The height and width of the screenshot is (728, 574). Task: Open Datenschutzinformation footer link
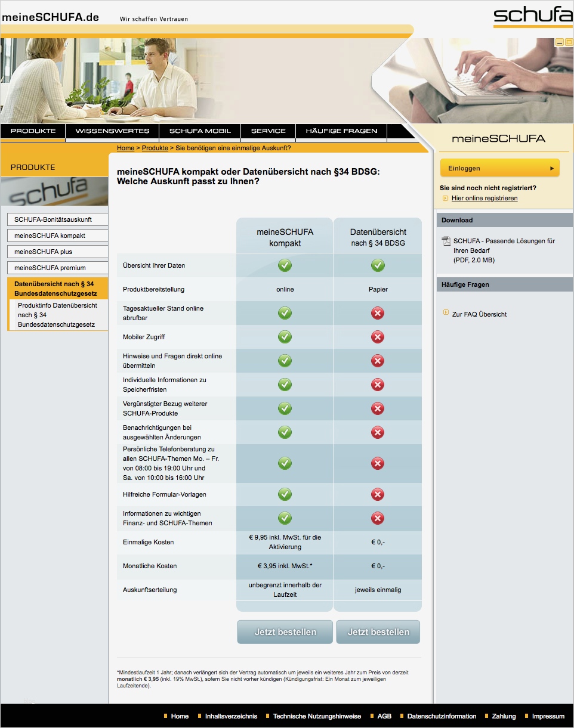click(x=442, y=716)
